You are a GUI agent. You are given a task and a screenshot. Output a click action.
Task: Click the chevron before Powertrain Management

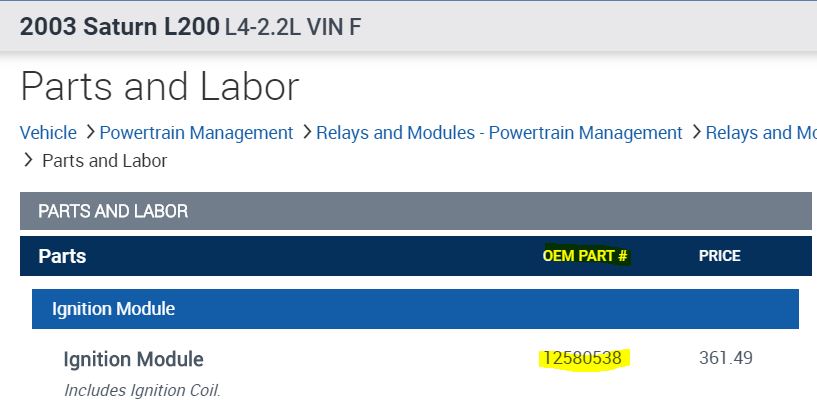coord(89,132)
